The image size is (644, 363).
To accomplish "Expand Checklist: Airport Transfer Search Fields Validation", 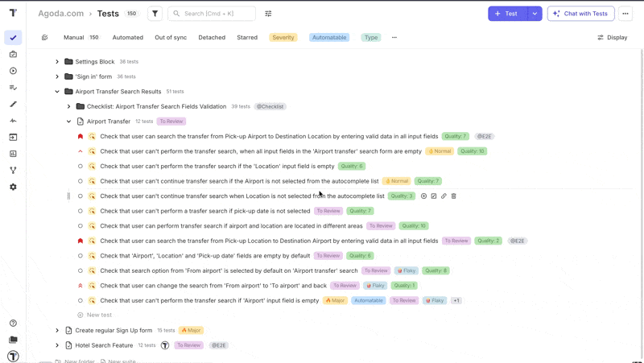I will pos(68,106).
